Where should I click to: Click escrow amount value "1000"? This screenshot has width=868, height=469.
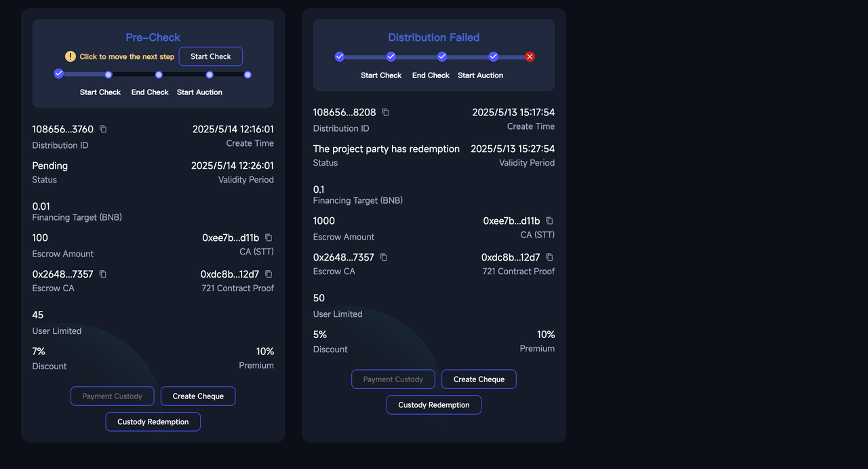(324, 221)
